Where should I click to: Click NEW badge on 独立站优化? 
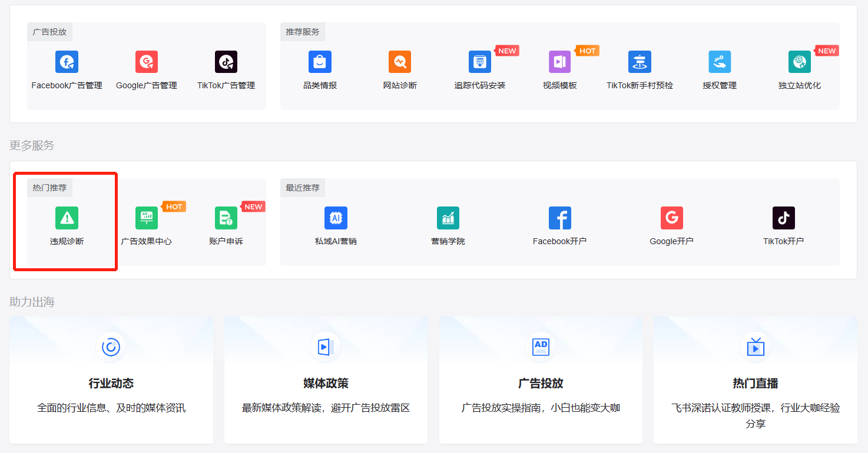pyautogui.click(x=827, y=51)
